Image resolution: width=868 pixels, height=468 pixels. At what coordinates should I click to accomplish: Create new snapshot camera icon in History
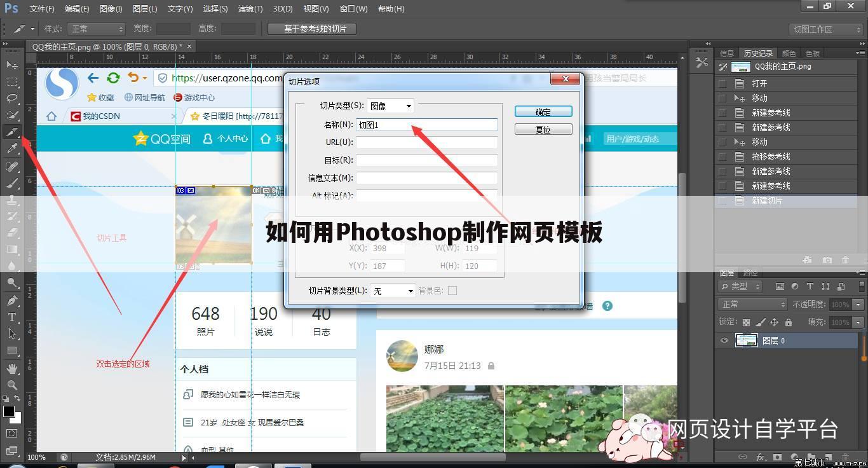(827, 260)
